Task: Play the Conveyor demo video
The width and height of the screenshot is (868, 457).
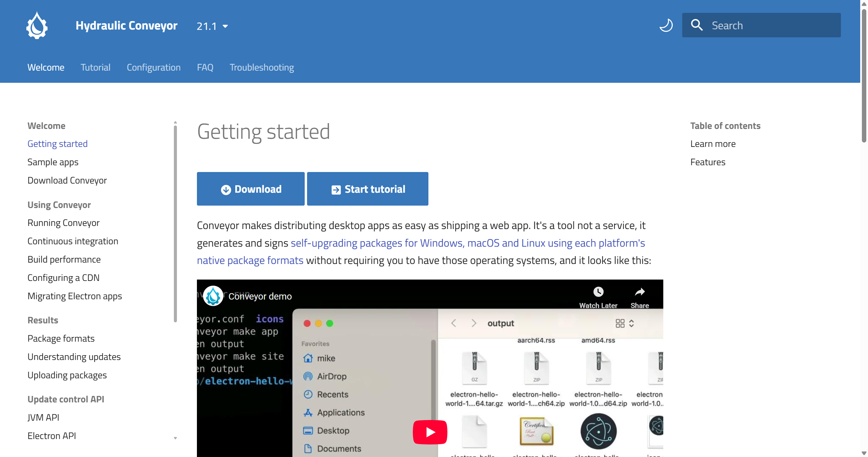Action: [430, 432]
